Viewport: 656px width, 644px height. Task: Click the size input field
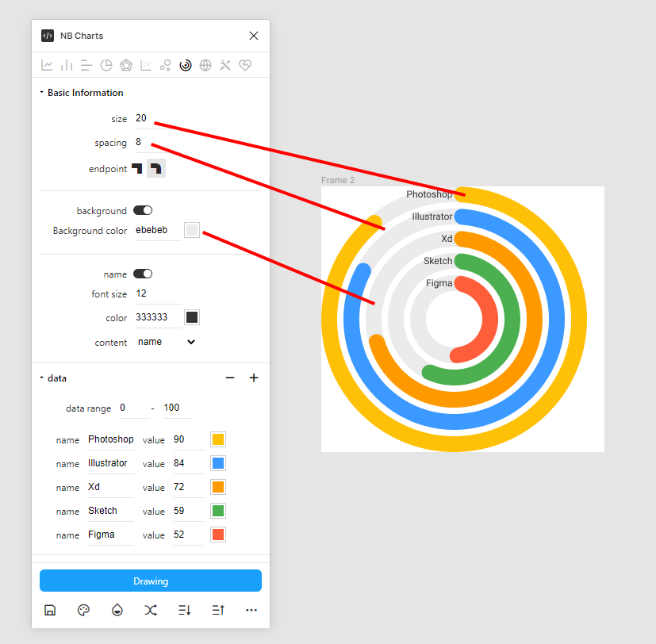(x=157, y=118)
